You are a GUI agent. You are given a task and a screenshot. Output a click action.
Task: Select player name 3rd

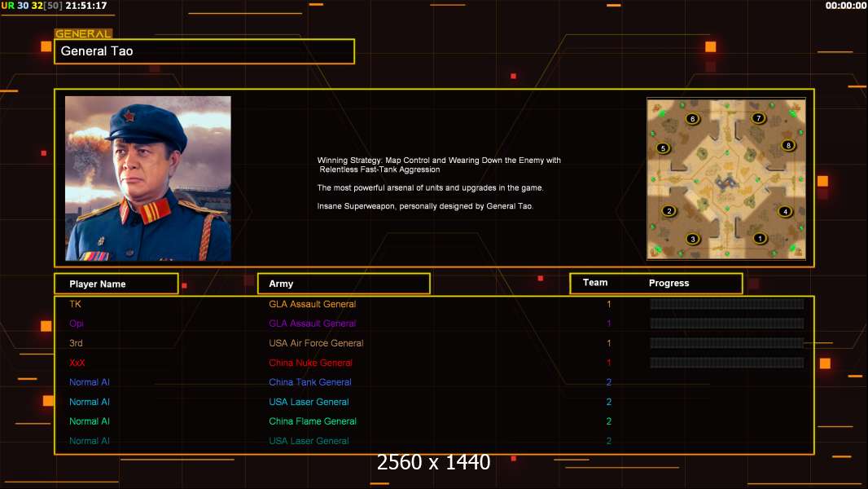click(76, 343)
